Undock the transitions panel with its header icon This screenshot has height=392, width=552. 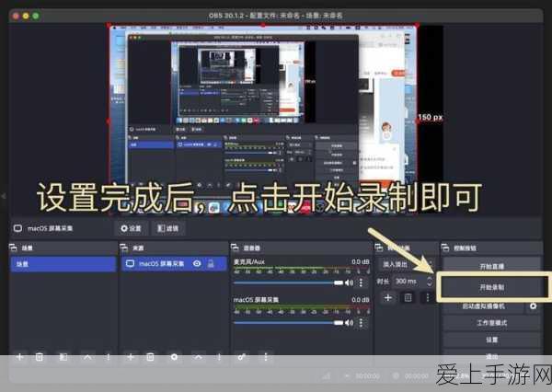[x=379, y=248]
